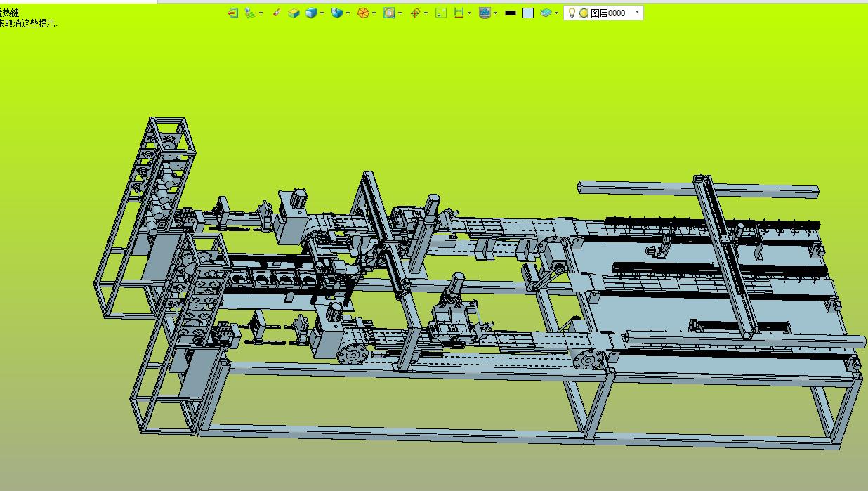This screenshot has width=868, height=491.
Task: Click the green square frame icon
Action: pos(441,13)
